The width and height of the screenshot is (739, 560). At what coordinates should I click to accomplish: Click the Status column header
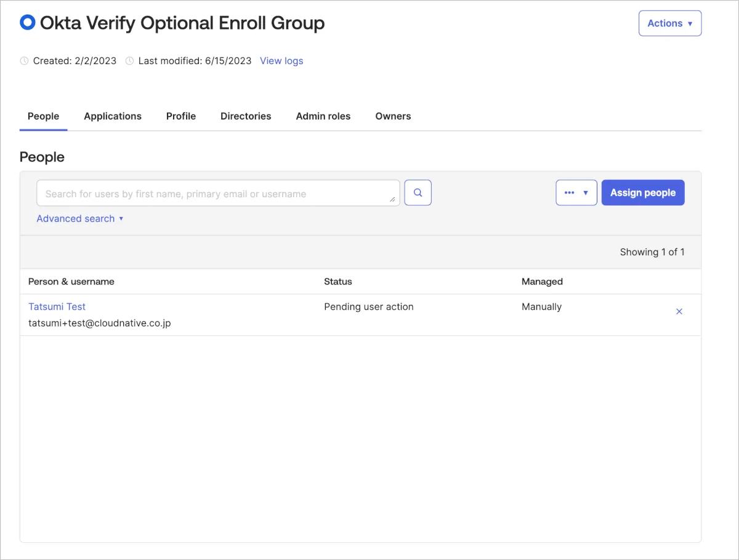click(338, 282)
